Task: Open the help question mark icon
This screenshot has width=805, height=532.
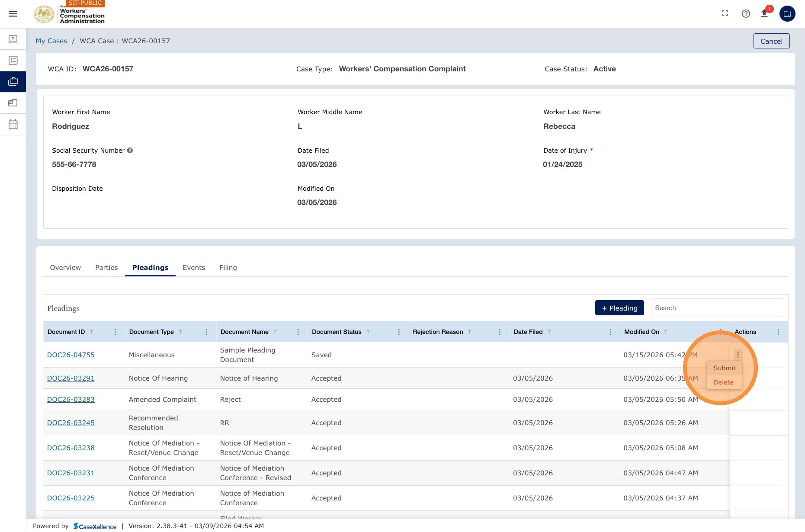Action: click(x=746, y=14)
